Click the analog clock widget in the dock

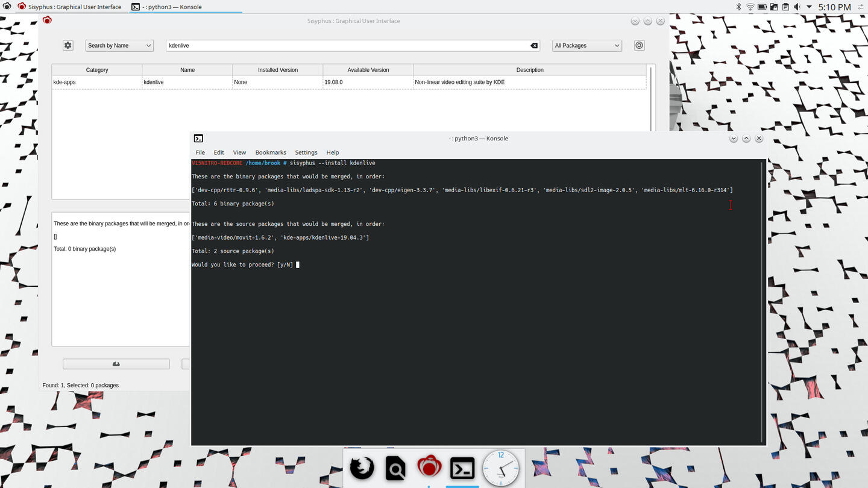pos(500,468)
